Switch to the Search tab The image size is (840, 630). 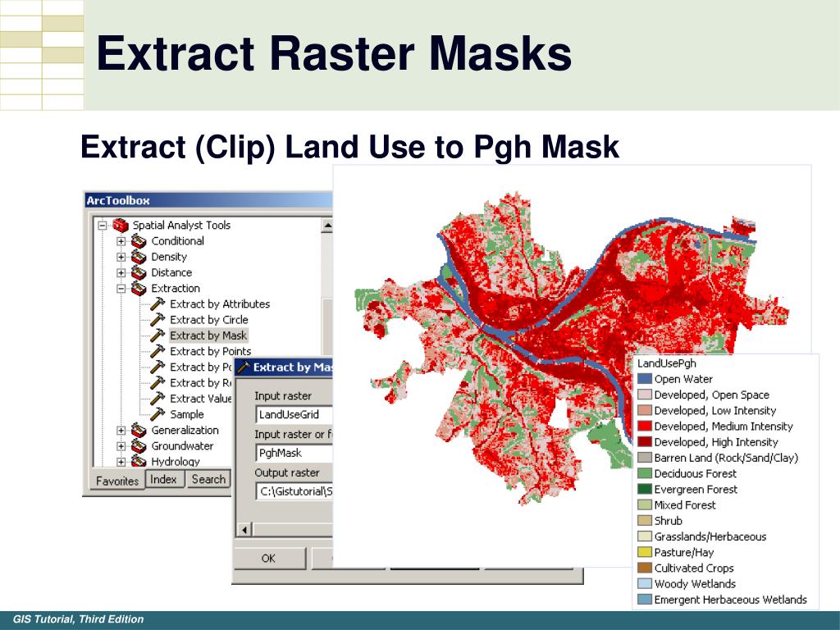[x=208, y=479]
